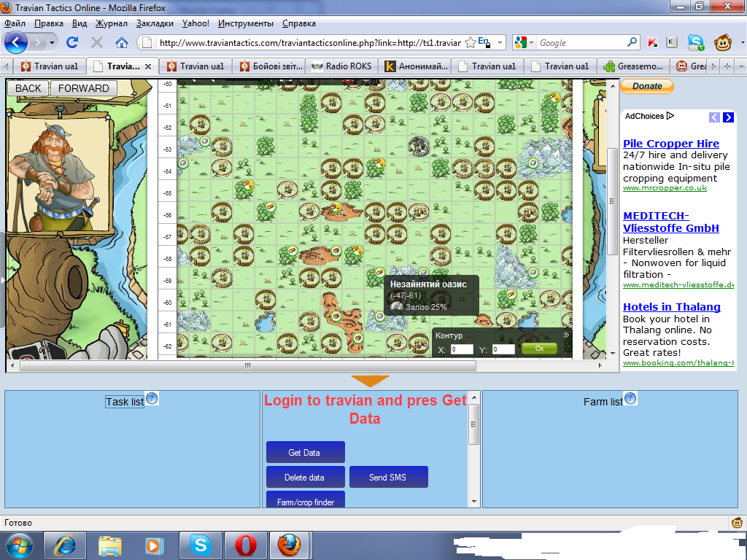Image resolution: width=747 pixels, height=560 pixels.
Task: Click the browser forward arrow button
Action: tap(36, 42)
